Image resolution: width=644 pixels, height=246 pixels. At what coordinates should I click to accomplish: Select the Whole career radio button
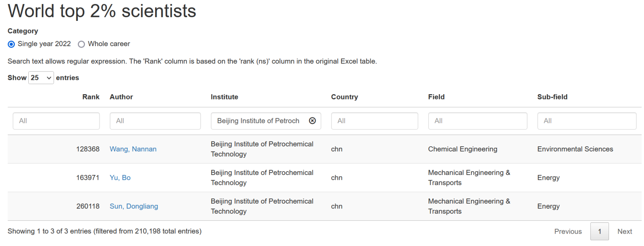(x=81, y=44)
